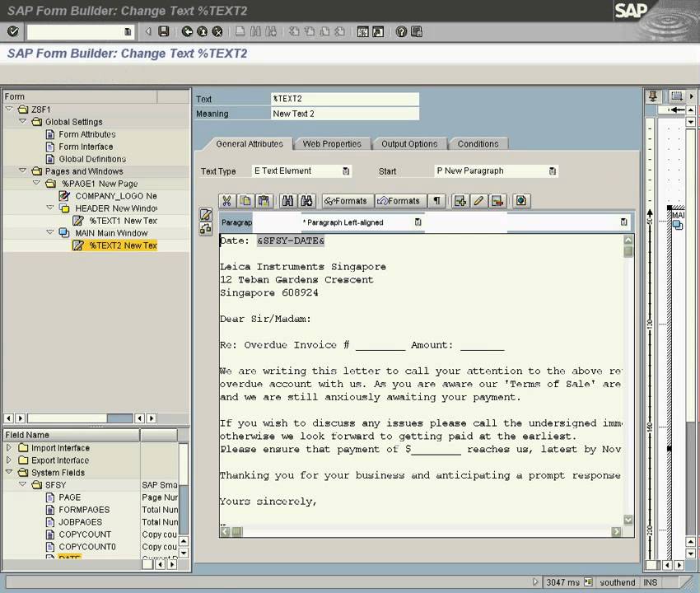Click the second Formats button
The height and width of the screenshot is (593, 700).
pos(399,201)
